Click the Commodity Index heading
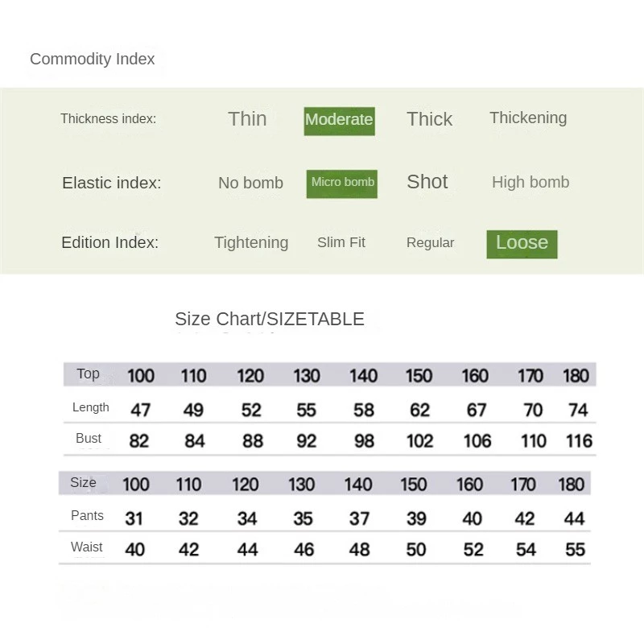 click(93, 59)
